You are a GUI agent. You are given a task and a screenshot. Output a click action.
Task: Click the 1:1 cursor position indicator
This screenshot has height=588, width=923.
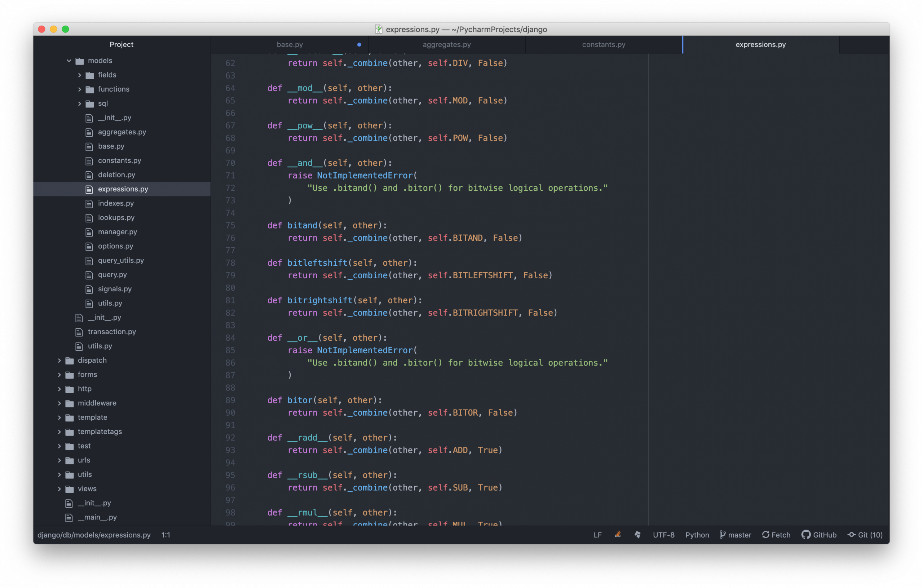pos(165,535)
